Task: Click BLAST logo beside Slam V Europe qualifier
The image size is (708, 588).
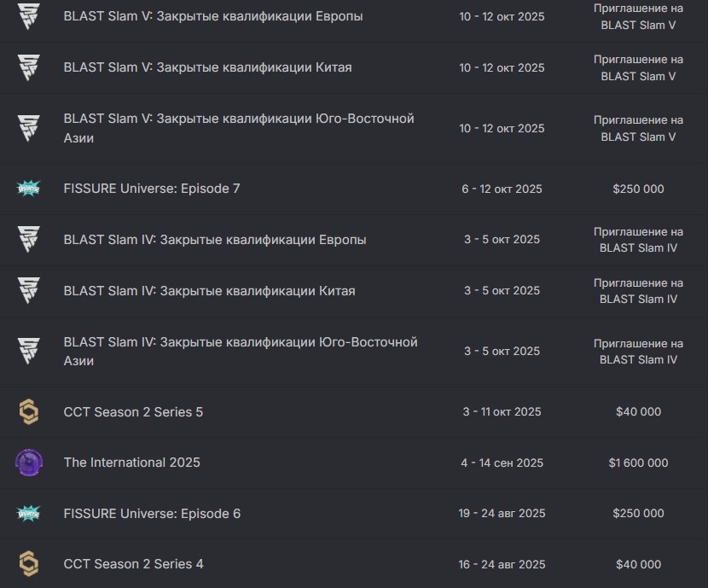Action: (29, 16)
